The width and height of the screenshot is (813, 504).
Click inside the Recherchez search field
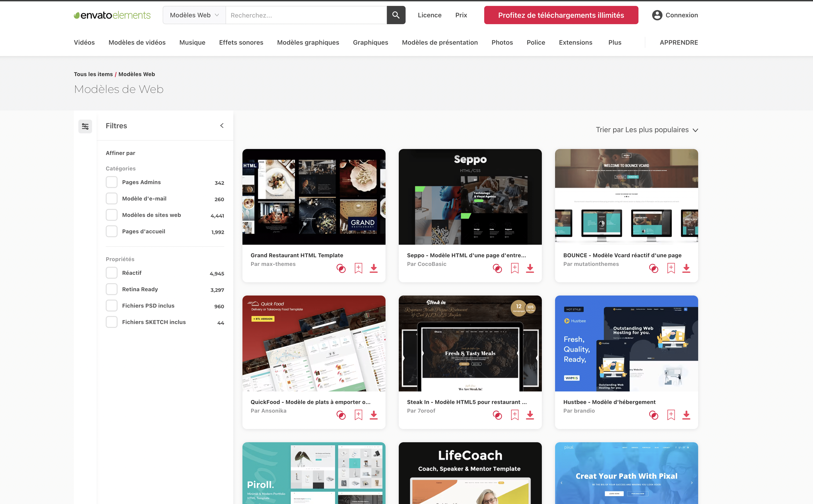tap(306, 15)
